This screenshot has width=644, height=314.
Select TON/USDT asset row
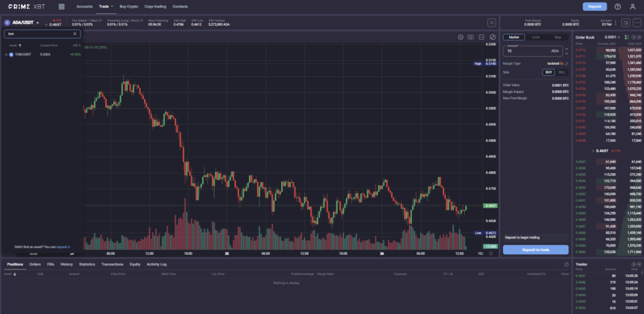pos(42,54)
